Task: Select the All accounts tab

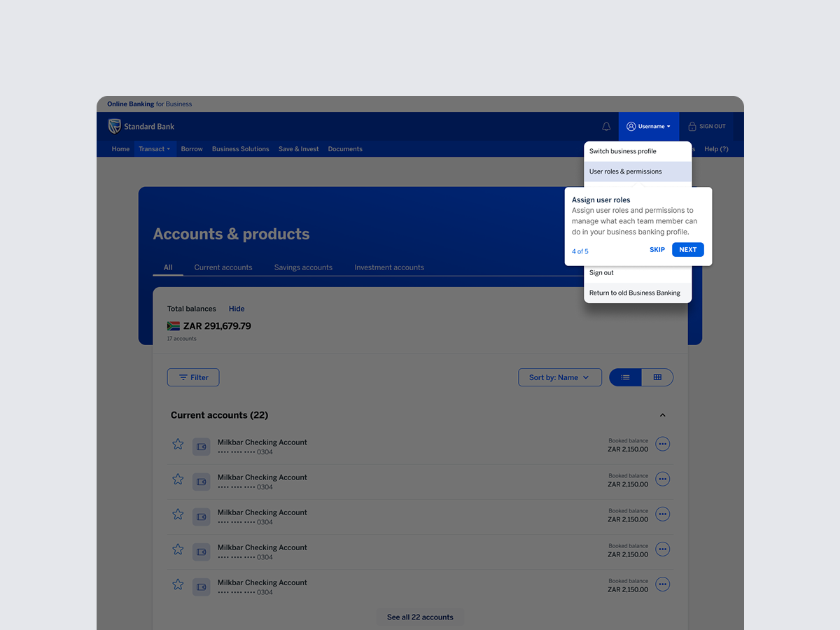Action: (x=168, y=267)
